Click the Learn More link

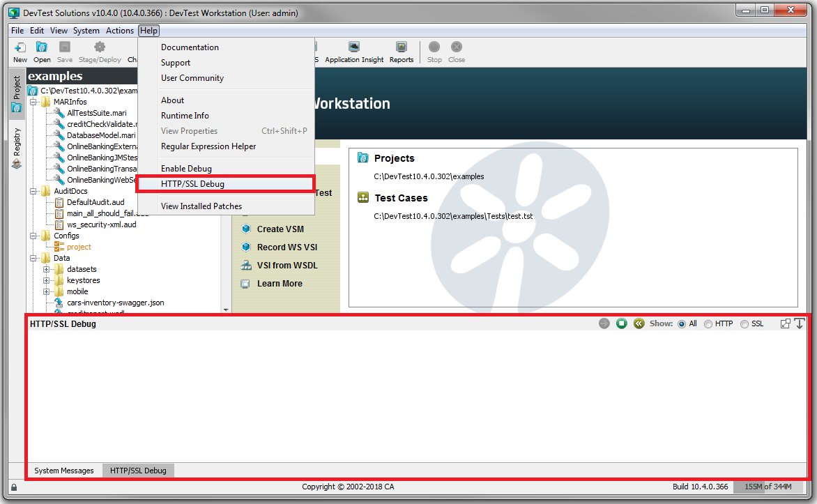click(x=280, y=284)
